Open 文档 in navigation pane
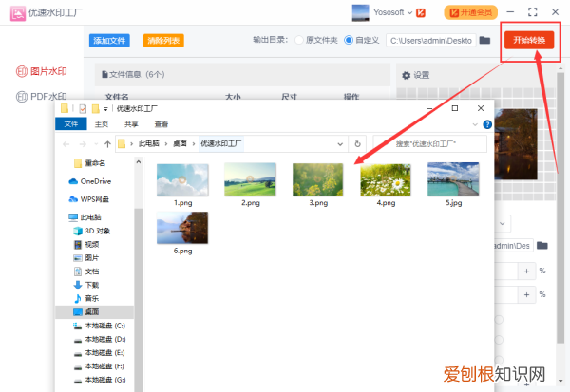570x392 pixels. [86, 271]
